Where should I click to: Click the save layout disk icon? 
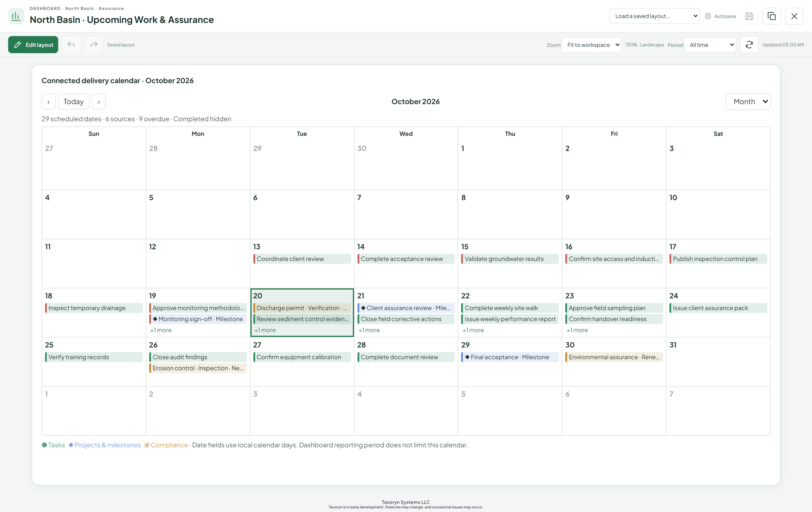point(749,16)
